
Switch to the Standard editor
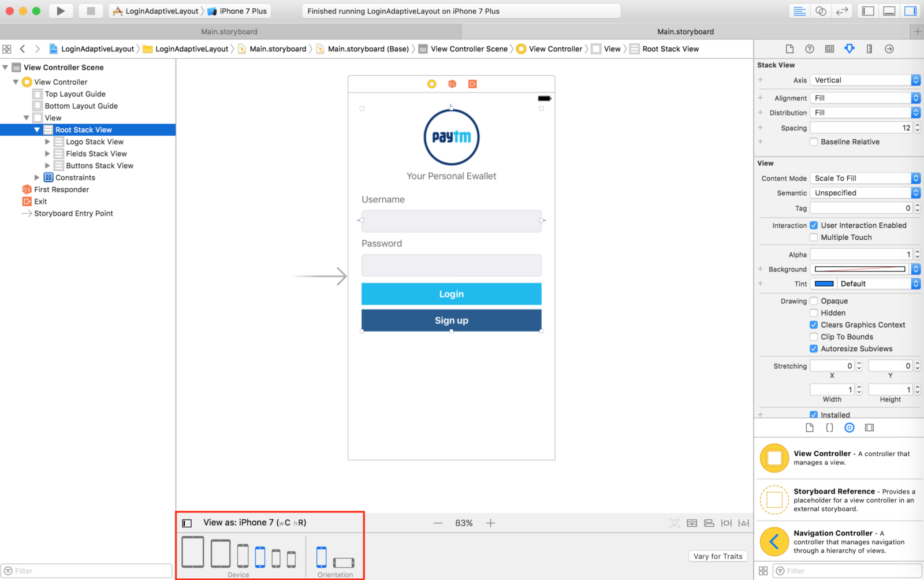[x=799, y=11]
